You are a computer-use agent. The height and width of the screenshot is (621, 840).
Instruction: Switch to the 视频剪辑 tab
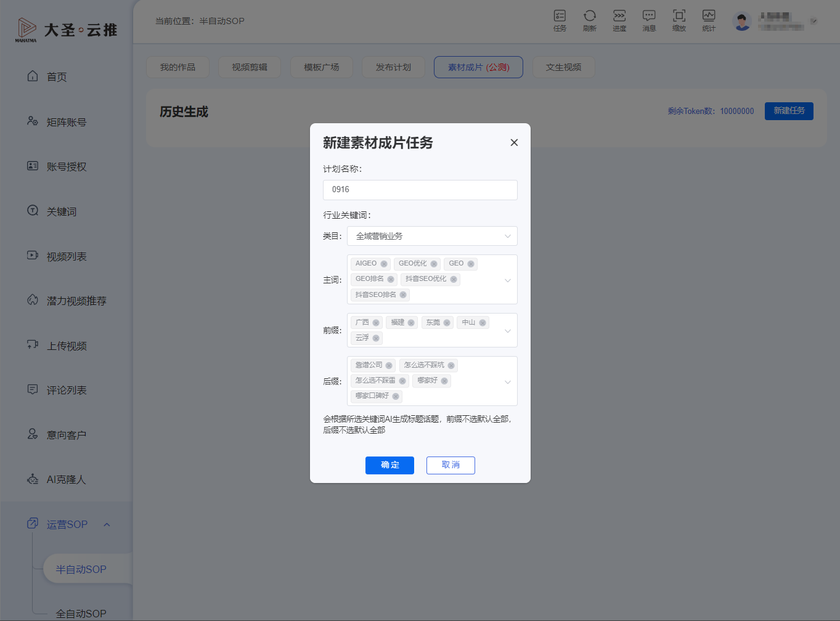coord(250,67)
